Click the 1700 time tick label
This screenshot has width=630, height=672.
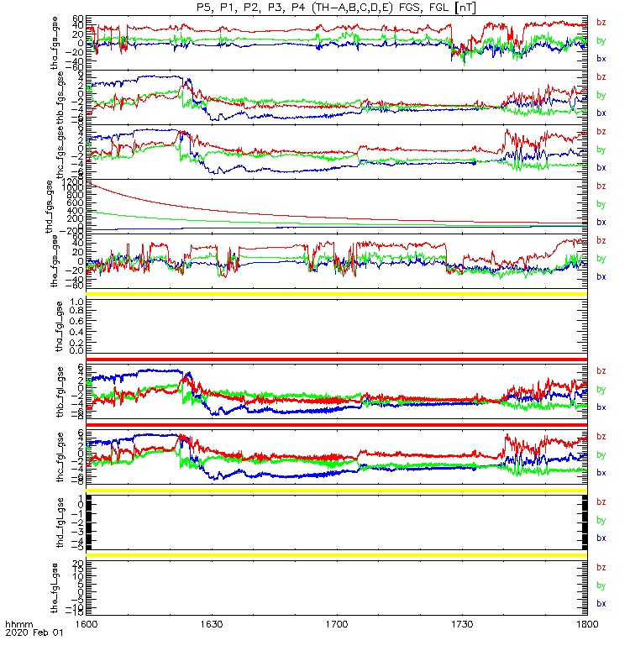point(337,624)
